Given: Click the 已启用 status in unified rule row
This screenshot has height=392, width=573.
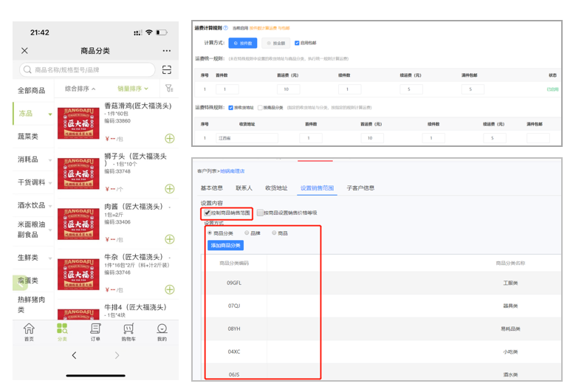Looking at the screenshot, I should pyautogui.click(x=552, y=89).
